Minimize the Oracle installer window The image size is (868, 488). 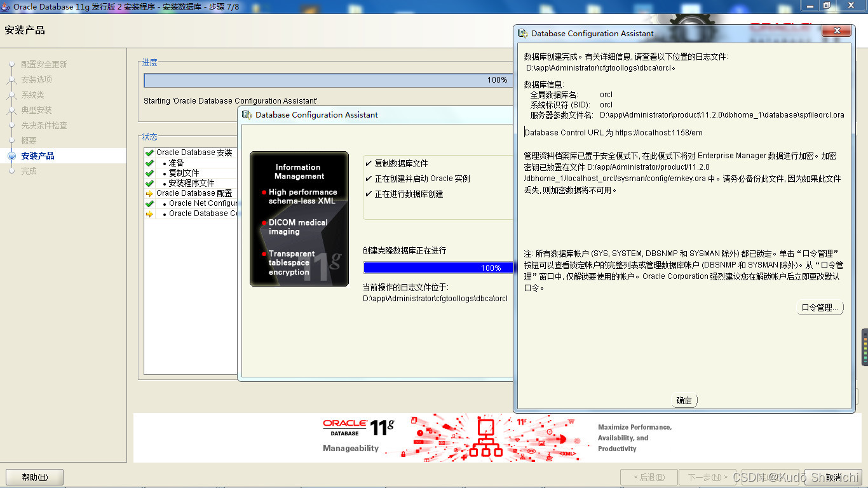(808, 6)
